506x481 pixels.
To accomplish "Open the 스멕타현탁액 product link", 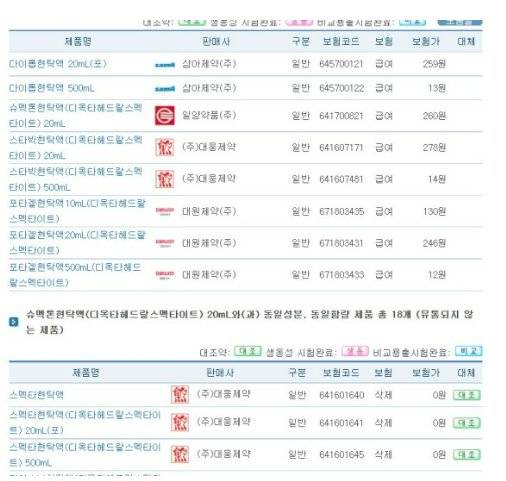I will point(36,395).
